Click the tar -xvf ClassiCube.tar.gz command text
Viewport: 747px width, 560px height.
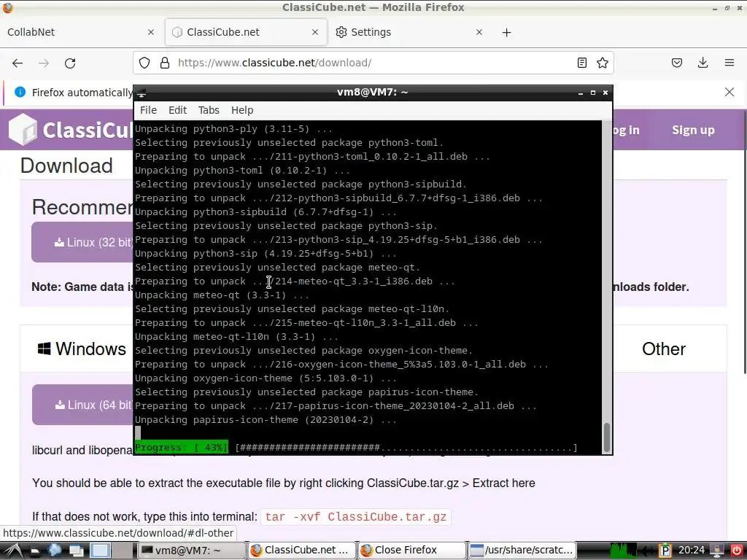tap(356, 517)
